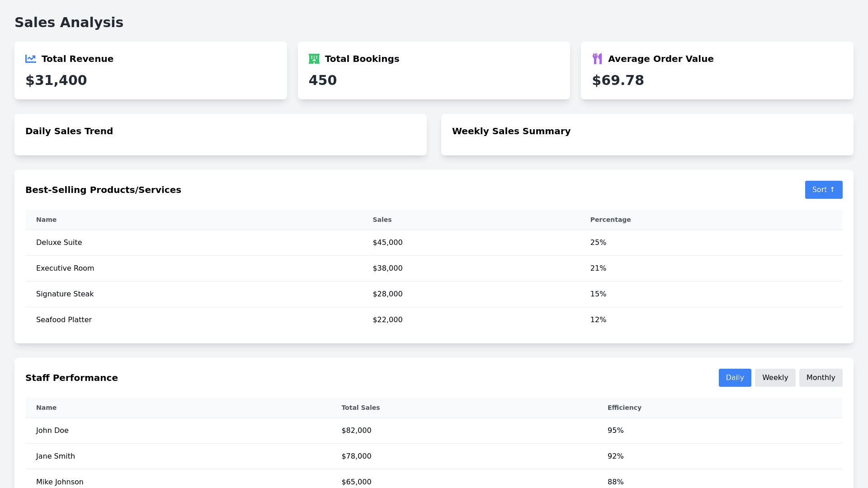
Task: Click the Efficiency column header
Action: pyautogui.click(x=624, y=408)
